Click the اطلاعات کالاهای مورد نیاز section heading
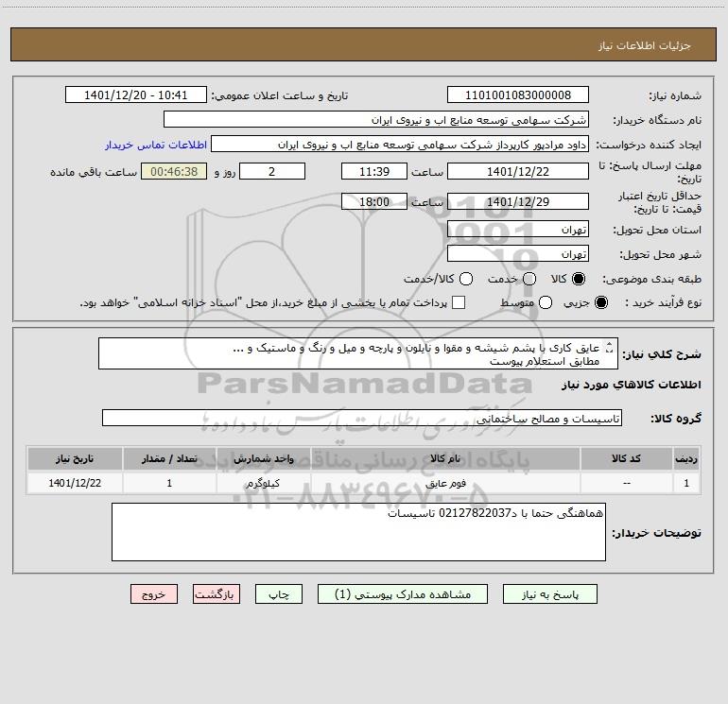The image size is (728, 704). (631, 385)
